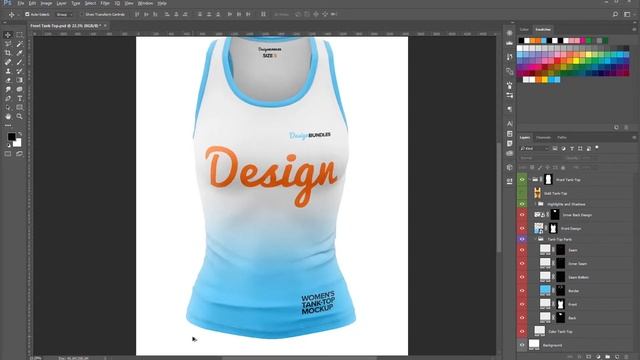Select the Hand tool
Image resolution: width=640 pixels, height=360 pixels.
(x=8, y=116)
